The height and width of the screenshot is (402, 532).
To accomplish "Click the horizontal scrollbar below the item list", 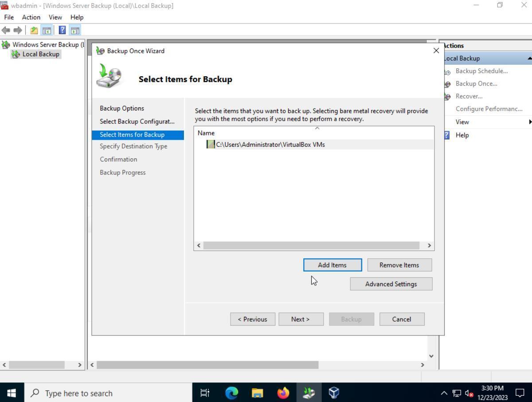I will pos(313,245).
